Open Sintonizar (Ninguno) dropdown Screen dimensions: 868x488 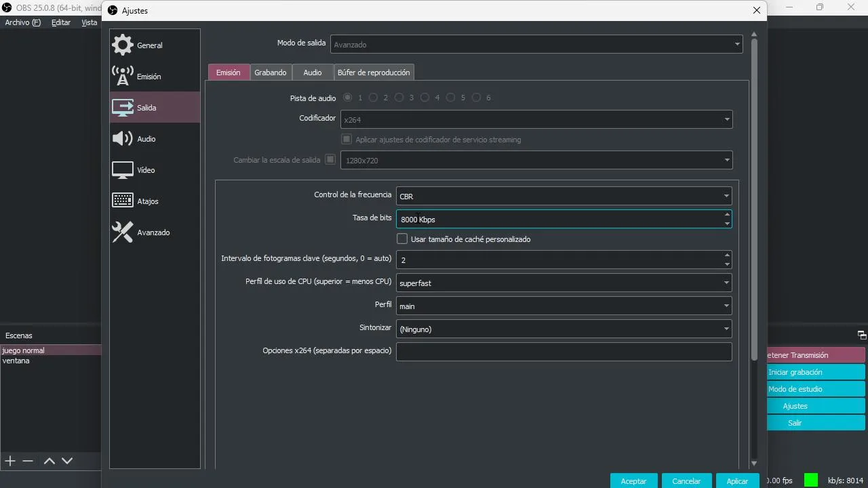[564, 329]
